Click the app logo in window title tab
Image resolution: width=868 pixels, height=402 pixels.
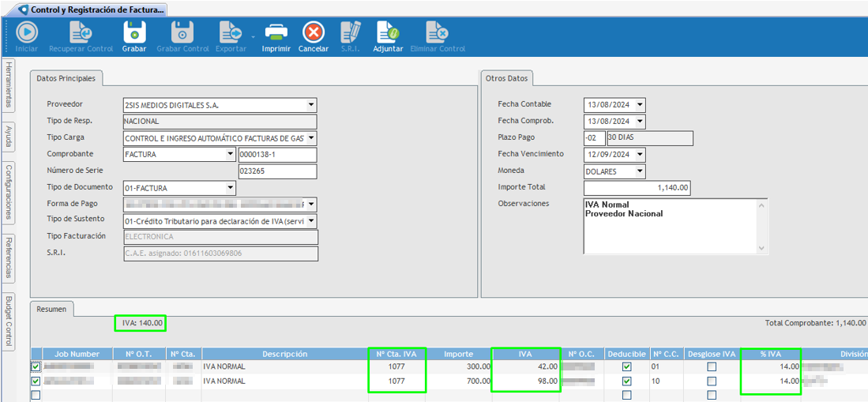pyautogui.click(x=23, y=9)
